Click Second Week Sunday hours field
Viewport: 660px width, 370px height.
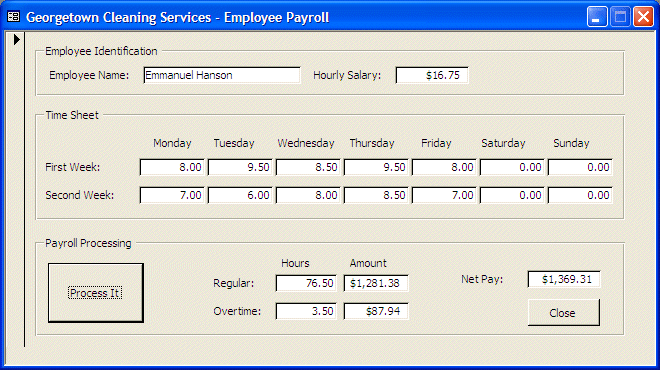580,195
